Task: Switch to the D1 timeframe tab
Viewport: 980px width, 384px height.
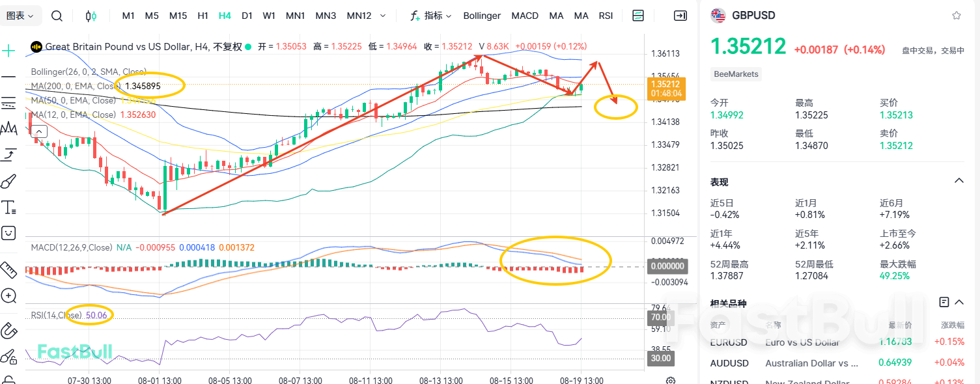Action: 247,16
